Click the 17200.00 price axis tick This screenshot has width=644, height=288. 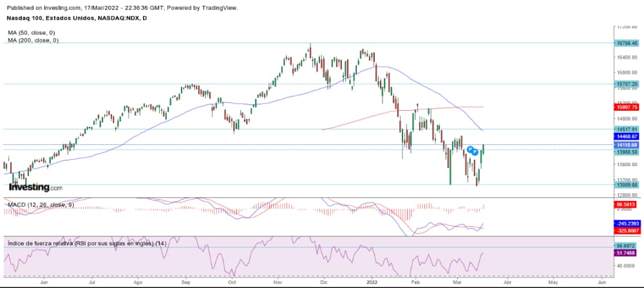pos(627,26)
